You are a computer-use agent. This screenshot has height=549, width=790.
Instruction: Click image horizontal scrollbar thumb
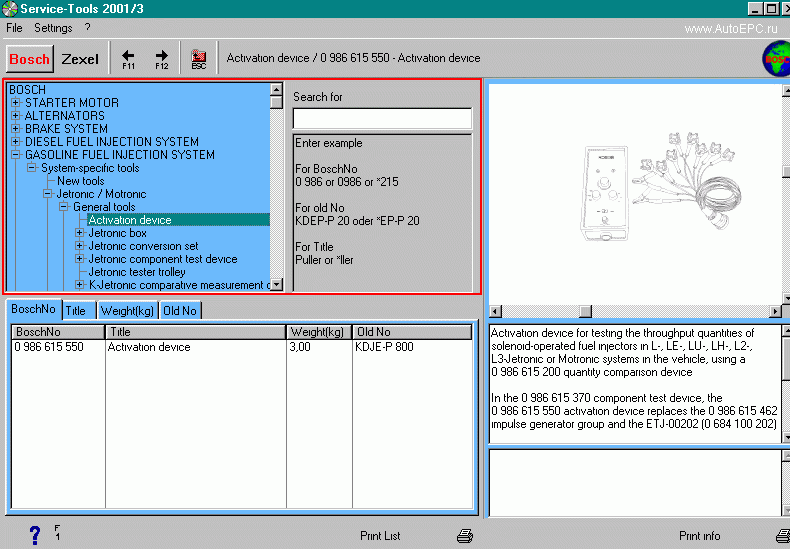coord(585,312)
